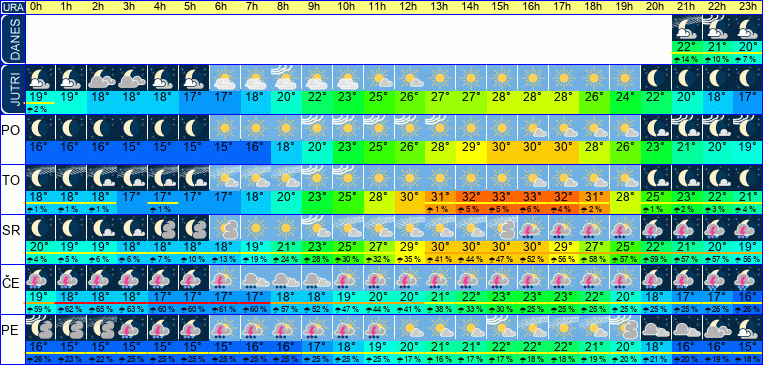
Task: Click the DANES 21h windy cloudy night icon
Action: 687,28
